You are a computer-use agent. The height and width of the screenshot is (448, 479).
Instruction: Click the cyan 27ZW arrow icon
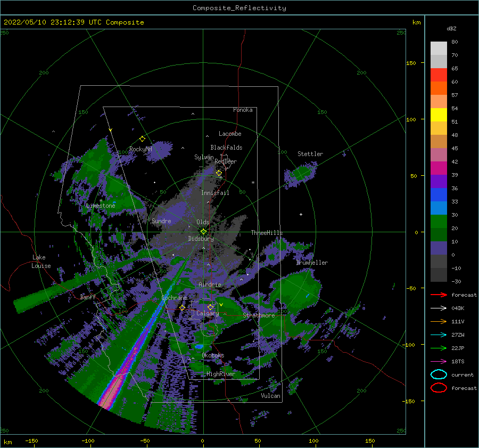click(x=439, y=335)
